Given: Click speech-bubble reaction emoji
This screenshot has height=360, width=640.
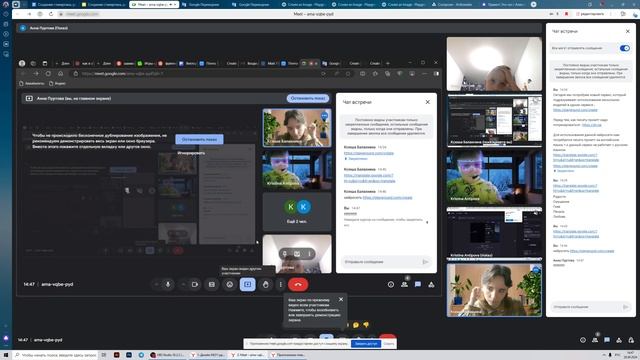Looking at the screenshot, I should (356, 325).
